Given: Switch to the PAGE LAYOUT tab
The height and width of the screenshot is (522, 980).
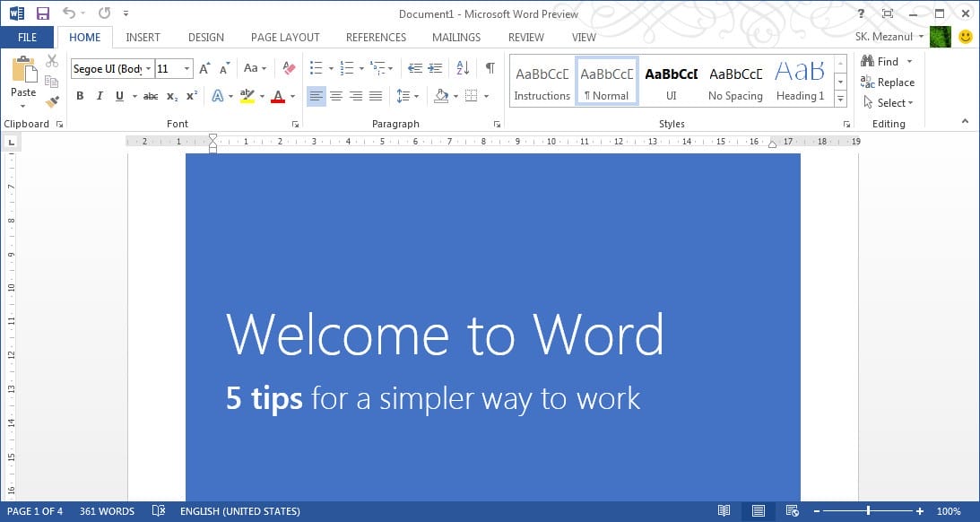Looking at the screenshot, I should [285, 38].
